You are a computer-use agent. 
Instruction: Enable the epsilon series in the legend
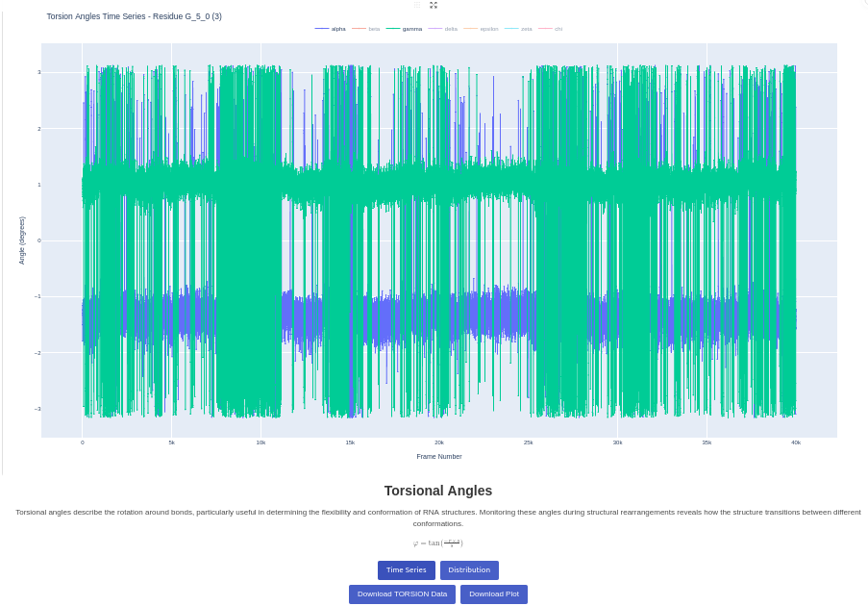tap(488, 29)
